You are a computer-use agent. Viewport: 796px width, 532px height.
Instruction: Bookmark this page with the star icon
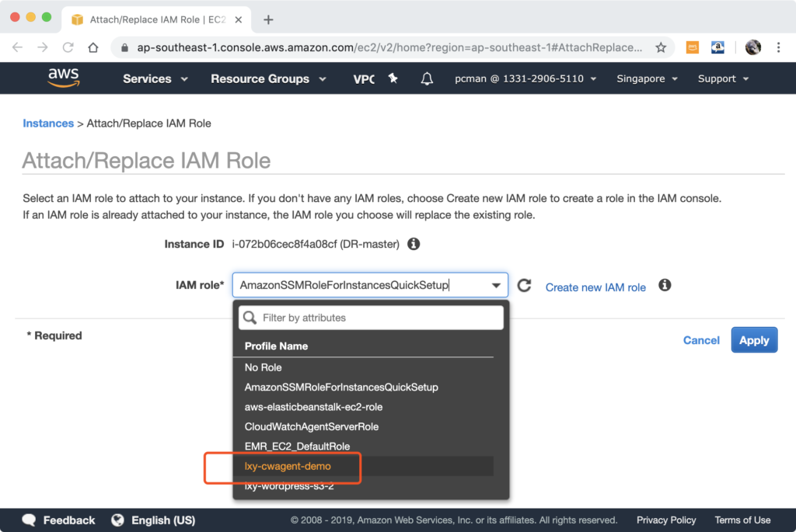pyautogui.click(x=661, y=47)
